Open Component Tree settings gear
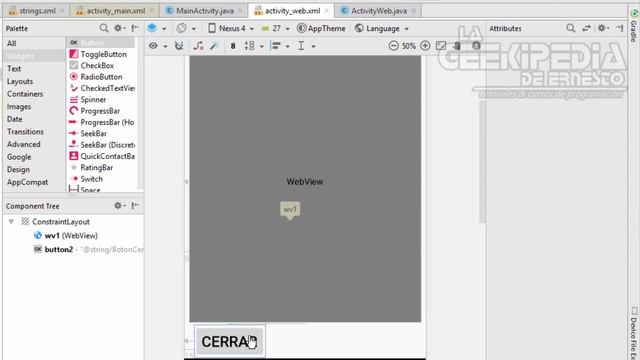 [x=119, y=206]
